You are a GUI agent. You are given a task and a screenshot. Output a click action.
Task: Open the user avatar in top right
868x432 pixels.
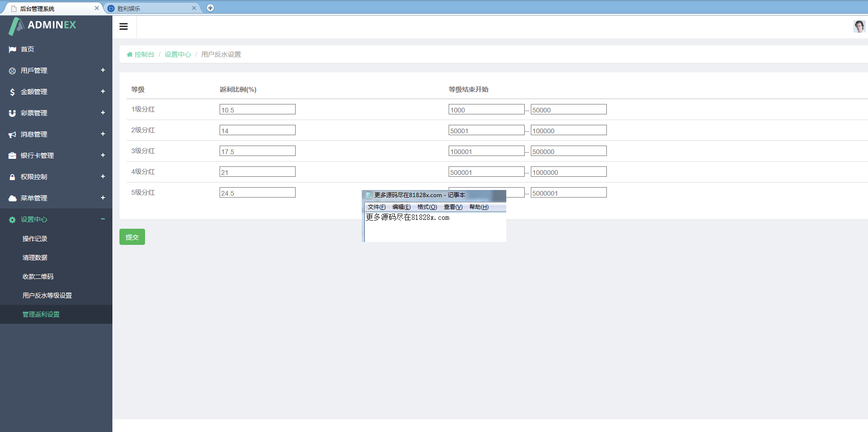point(859,26)
